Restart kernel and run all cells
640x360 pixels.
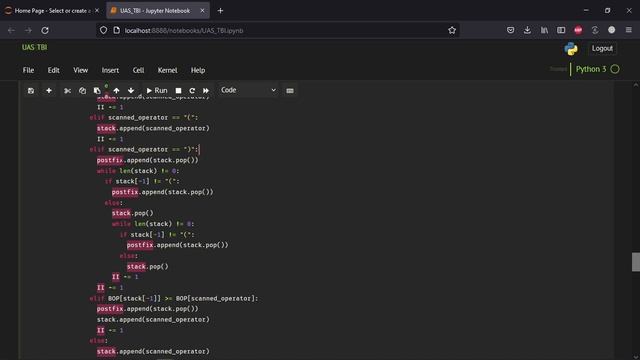coord(206,91)
